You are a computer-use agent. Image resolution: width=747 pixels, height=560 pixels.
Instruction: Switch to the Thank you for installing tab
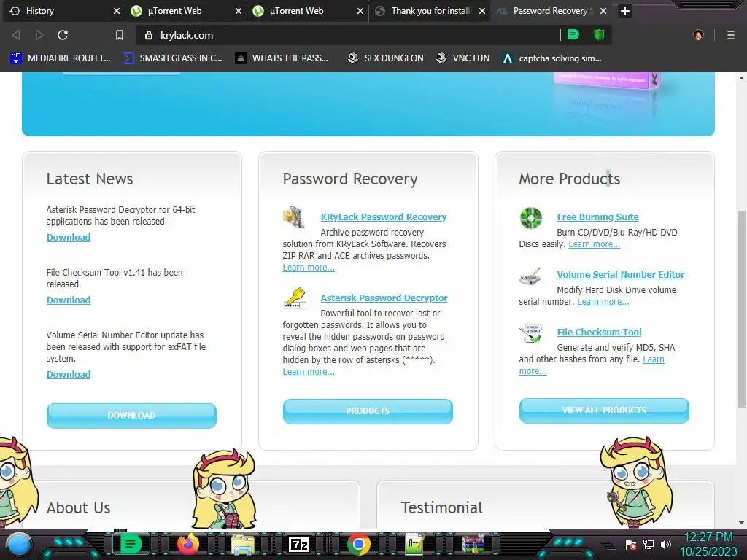pyautogui.click(x=430, y=10)
